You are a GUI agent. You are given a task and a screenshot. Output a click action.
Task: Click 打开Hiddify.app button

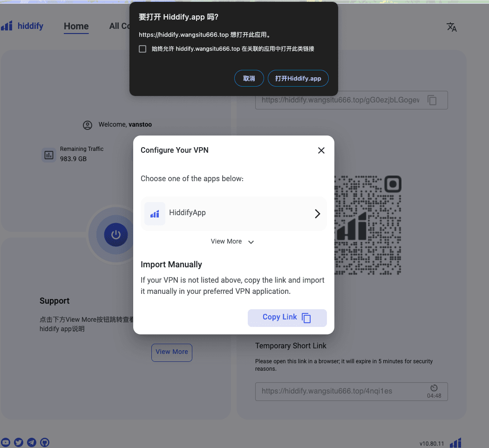coord(298,78)
